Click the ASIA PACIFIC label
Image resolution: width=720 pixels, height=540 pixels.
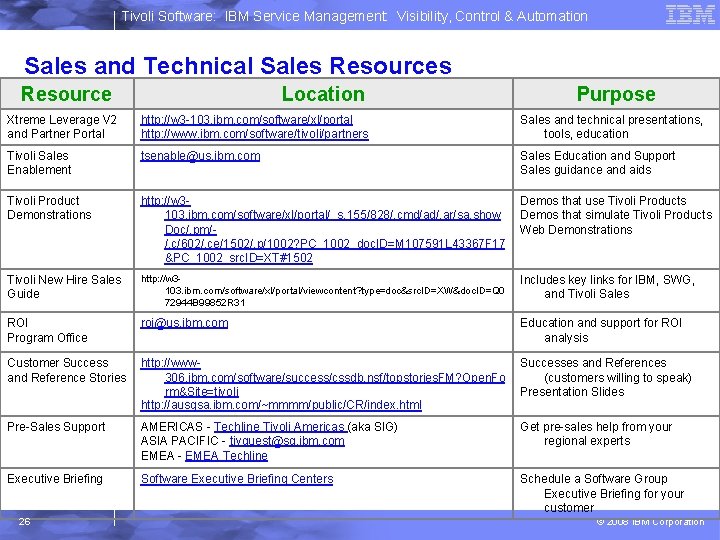coord(179,441)
